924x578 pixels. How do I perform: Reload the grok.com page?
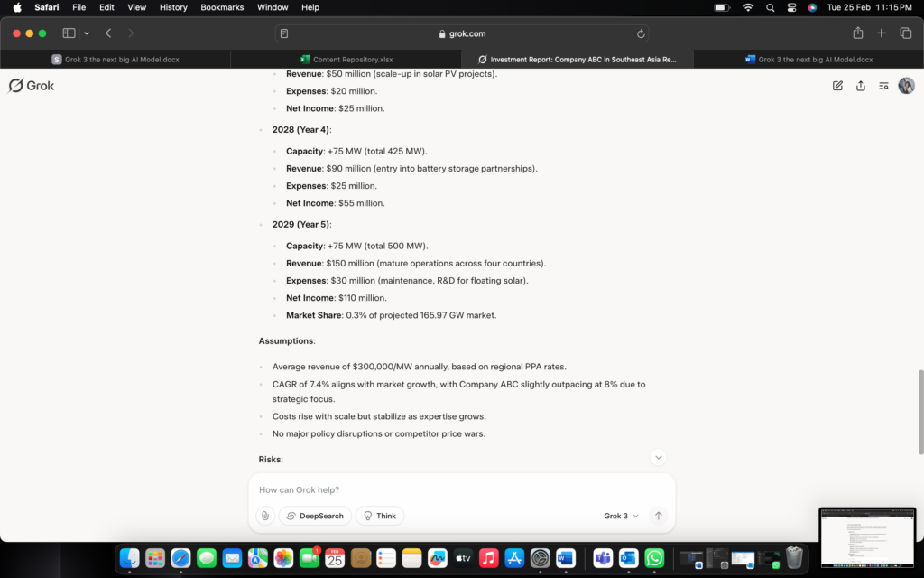tap(641, 33)
